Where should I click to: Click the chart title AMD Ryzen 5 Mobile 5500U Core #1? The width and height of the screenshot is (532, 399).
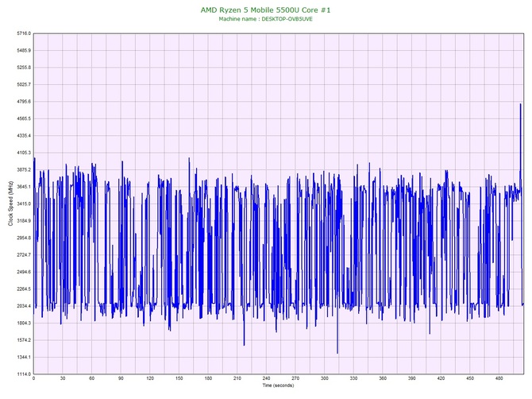pos(265,10)
